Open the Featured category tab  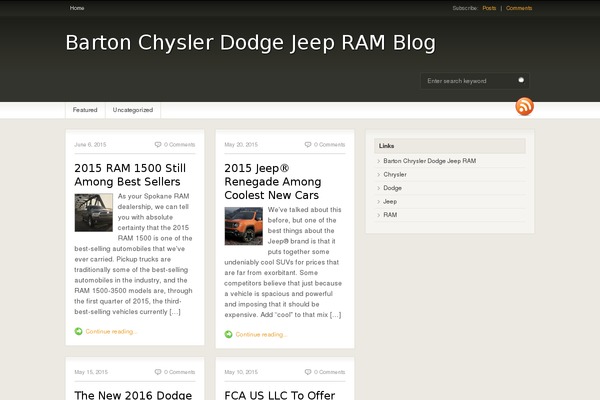pos(85,110)
